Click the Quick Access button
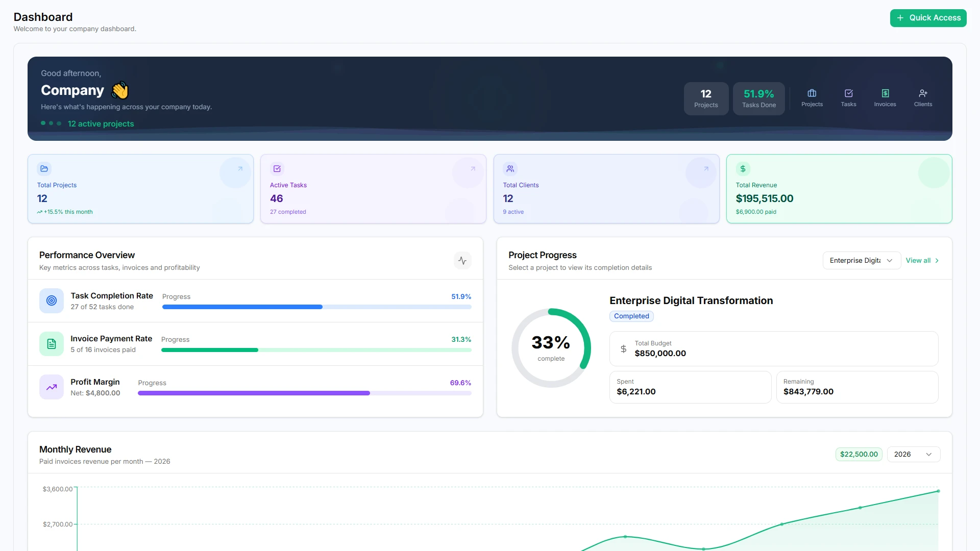Viewport: 980px width, 551px height. [x=928, y=18]
